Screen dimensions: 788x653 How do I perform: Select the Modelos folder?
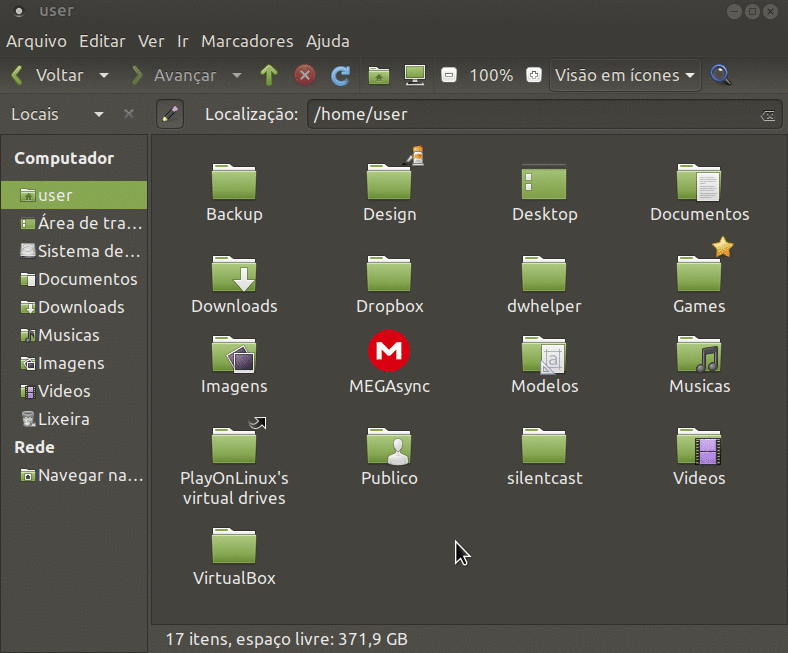pos(544,365)
